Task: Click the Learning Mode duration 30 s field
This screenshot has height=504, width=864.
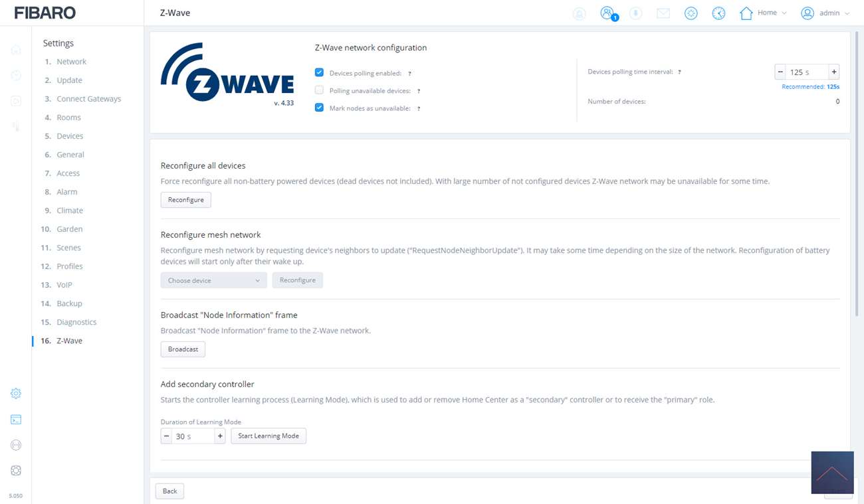Action: 193,436
